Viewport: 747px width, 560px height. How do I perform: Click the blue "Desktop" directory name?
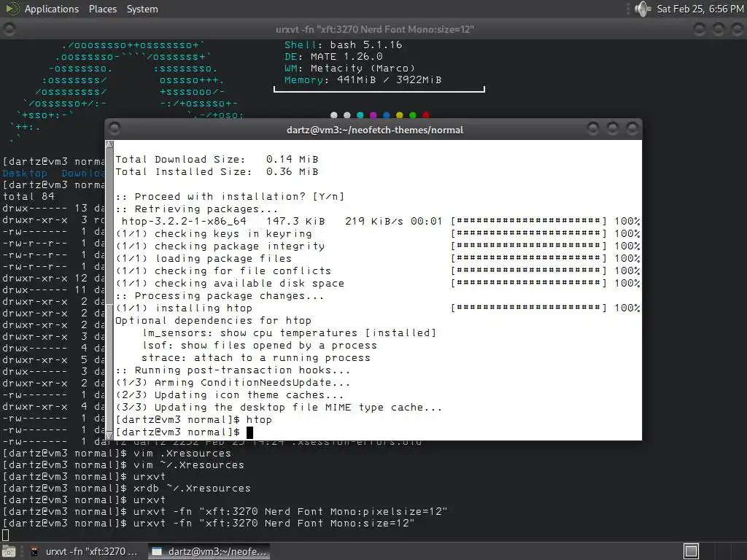point(25,174)
